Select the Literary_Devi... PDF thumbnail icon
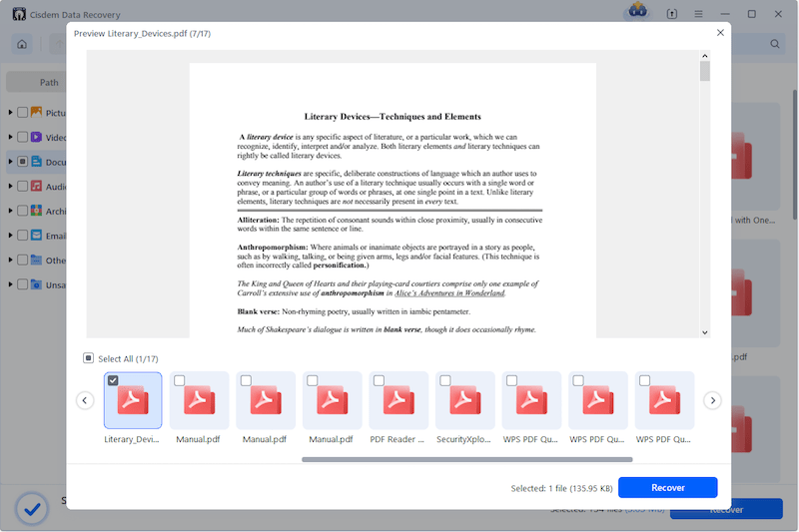 [x=133, y=400]
